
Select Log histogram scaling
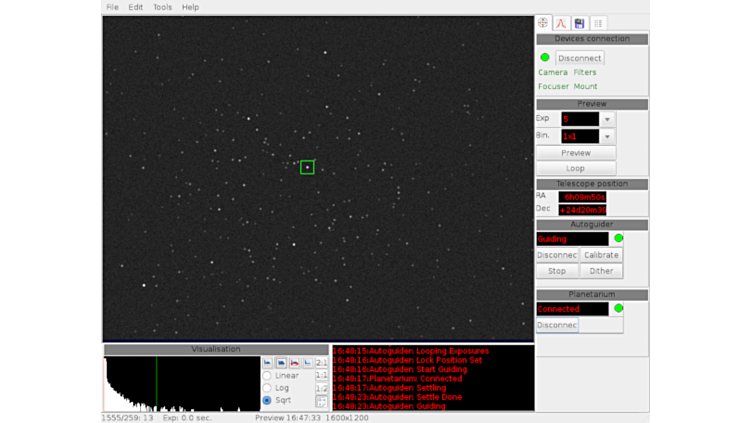(267, 388)
